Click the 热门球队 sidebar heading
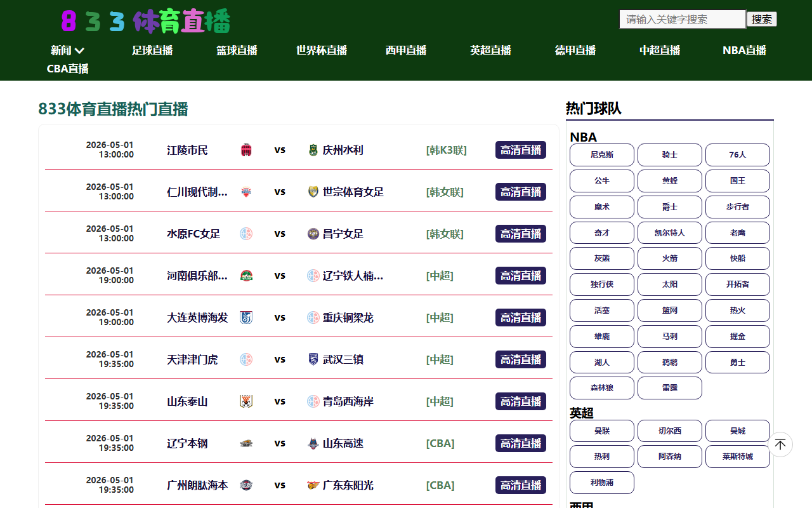 [594, 109]
